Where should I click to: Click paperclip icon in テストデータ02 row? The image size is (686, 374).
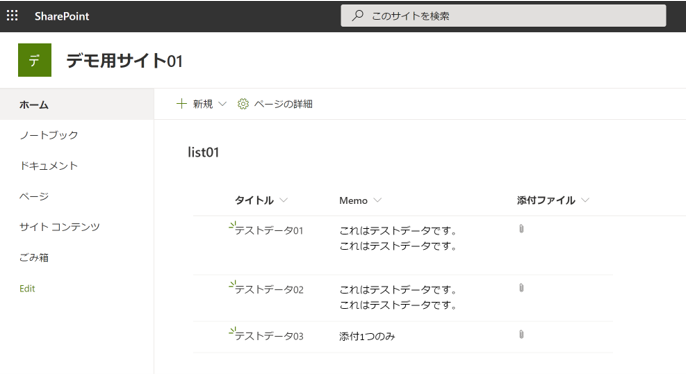click(521, 288)
